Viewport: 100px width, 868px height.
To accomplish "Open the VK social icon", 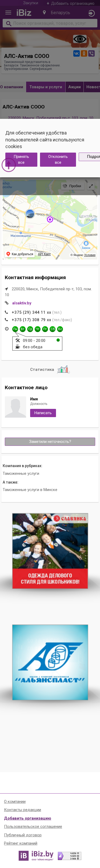I will 77,53.
